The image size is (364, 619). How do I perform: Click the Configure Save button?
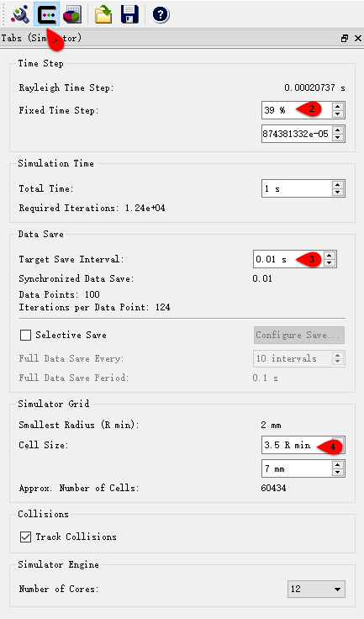pos(299,336)
